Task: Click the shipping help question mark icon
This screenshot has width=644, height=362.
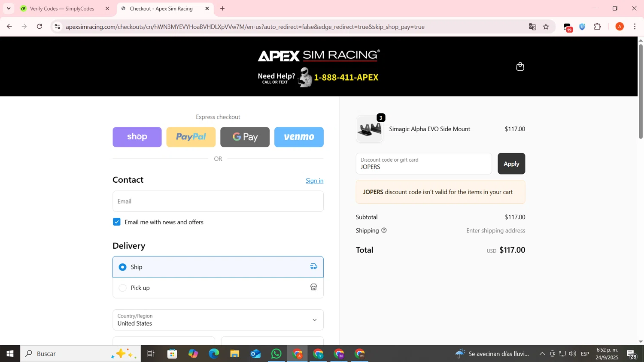Action: tap(384, 230)
